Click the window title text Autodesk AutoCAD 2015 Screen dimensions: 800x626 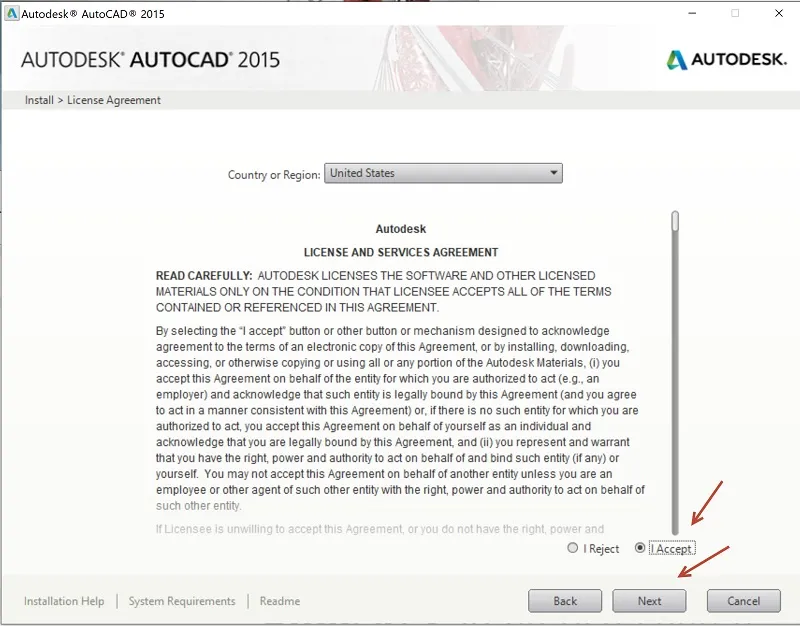(x=96, y=13)
